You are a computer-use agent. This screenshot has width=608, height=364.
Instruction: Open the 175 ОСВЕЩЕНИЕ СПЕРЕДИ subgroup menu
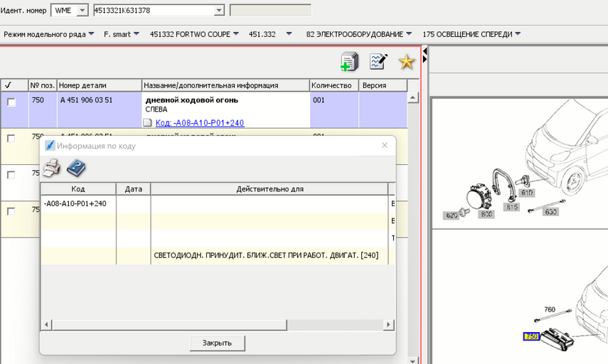tap(518, 34)
